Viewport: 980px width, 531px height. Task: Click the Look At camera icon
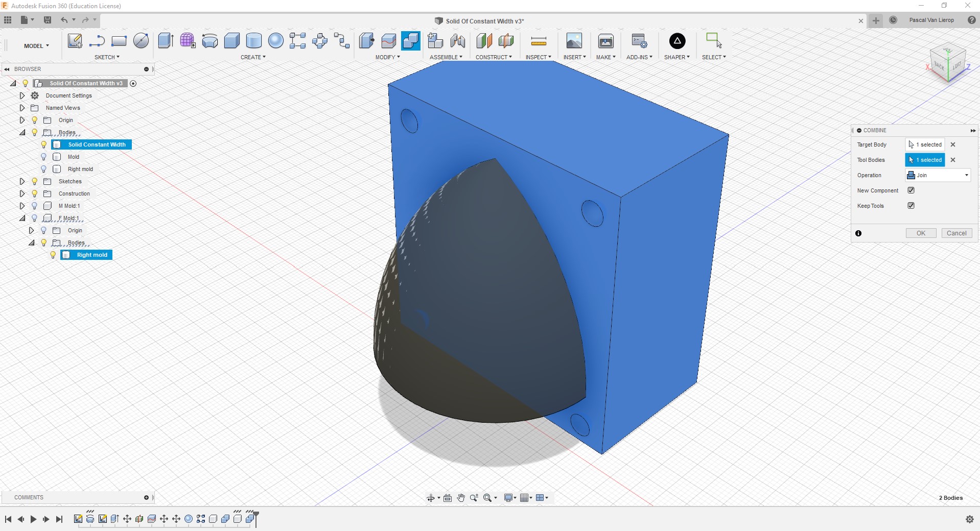click(x=448, y=498)
